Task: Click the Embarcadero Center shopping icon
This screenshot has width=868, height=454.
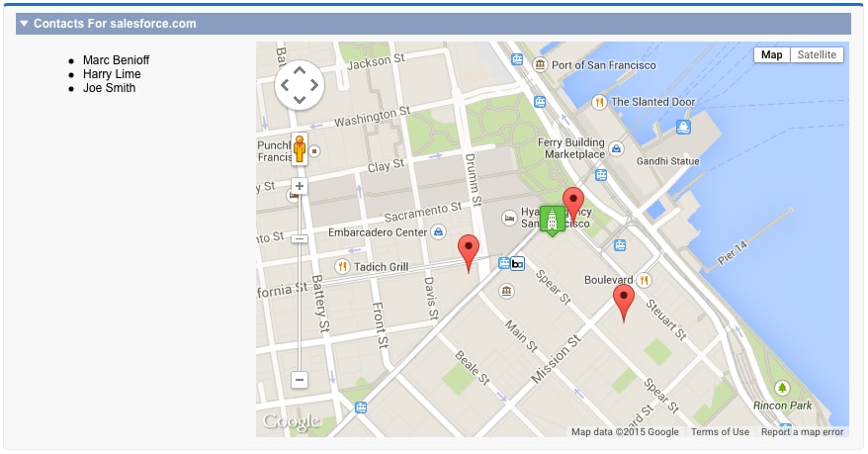Action: [438, 232]
